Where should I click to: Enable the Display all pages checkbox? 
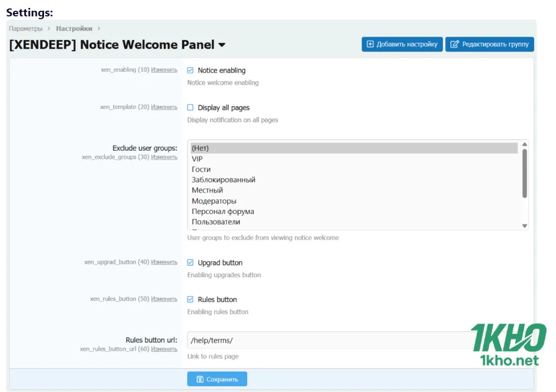(x=190, y=107)
